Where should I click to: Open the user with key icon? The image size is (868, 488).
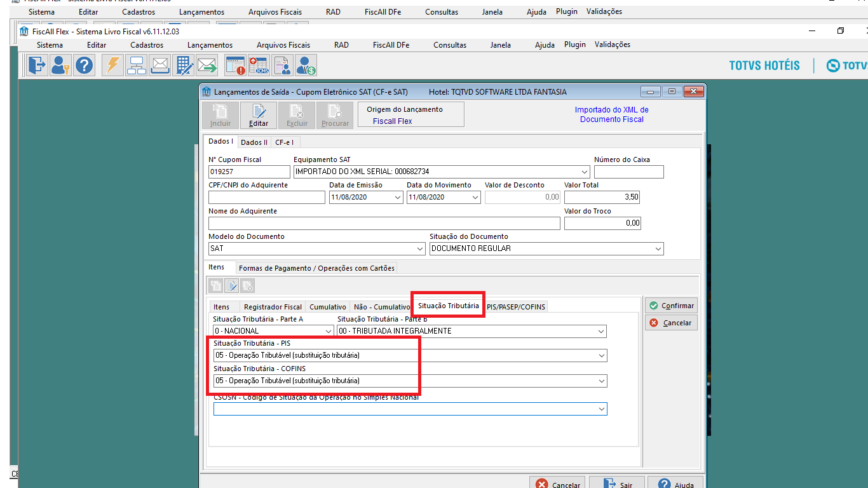(60, 65)
